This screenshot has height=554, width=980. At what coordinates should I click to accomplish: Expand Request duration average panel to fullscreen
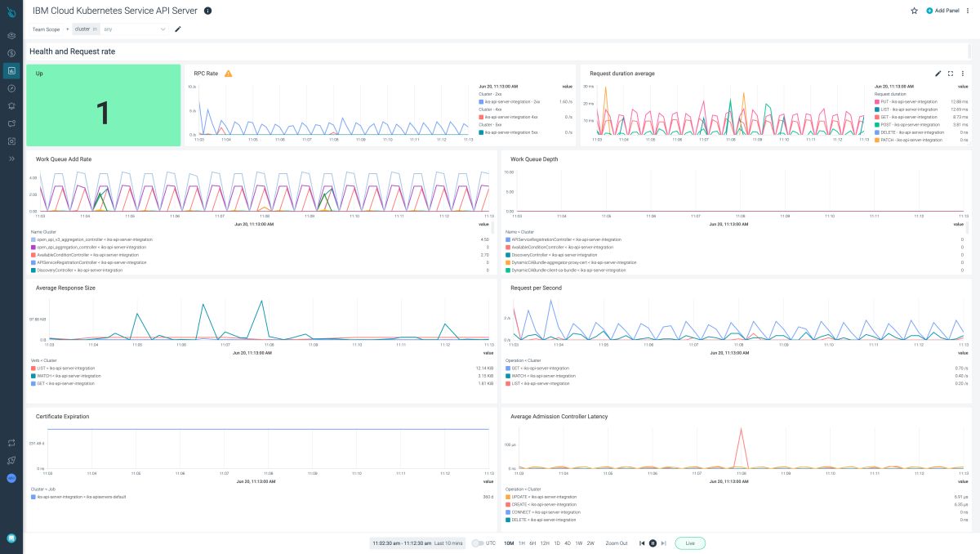click(x=951, y=74)
